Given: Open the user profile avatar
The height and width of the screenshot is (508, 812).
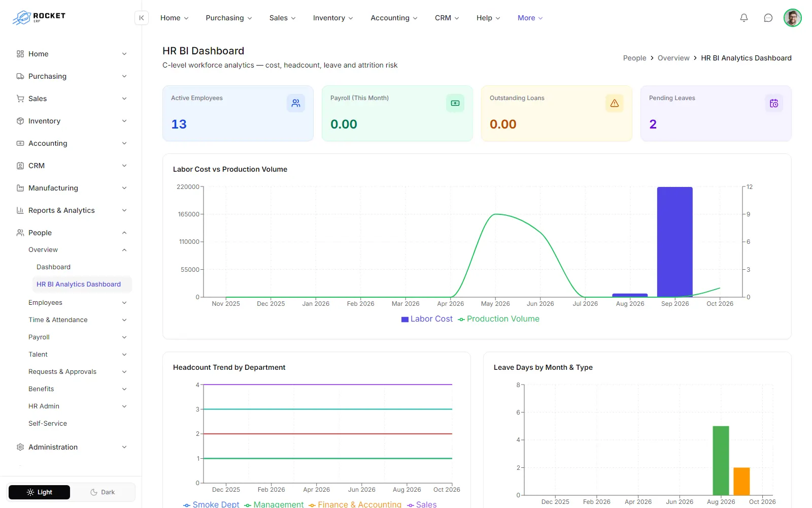Looking at the screenshot, I should click(x=793, y=18).
